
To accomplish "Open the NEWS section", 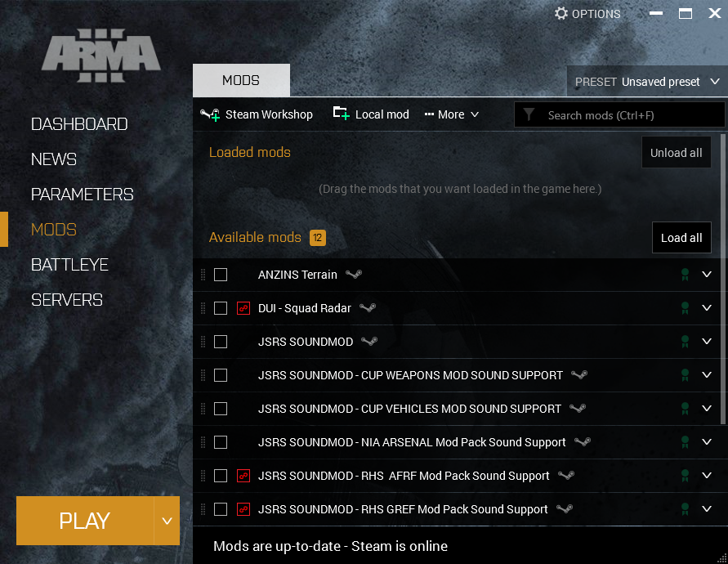I will coord(54,159).
